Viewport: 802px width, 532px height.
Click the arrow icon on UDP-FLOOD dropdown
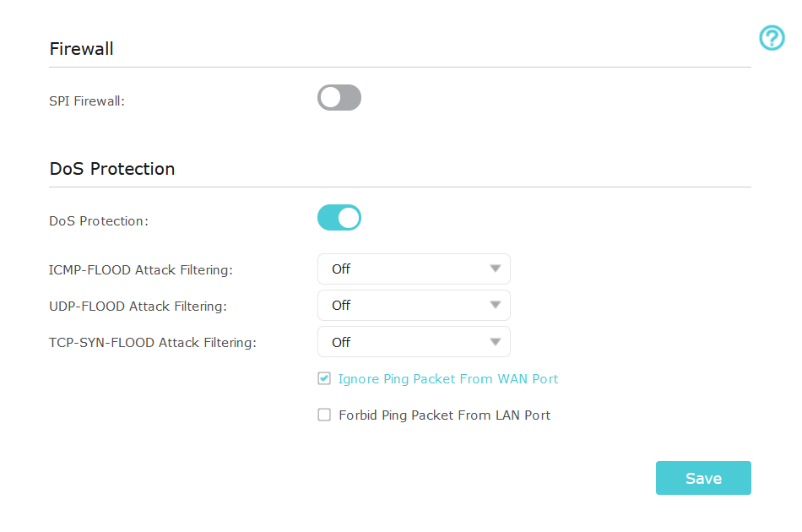[495, 306]
